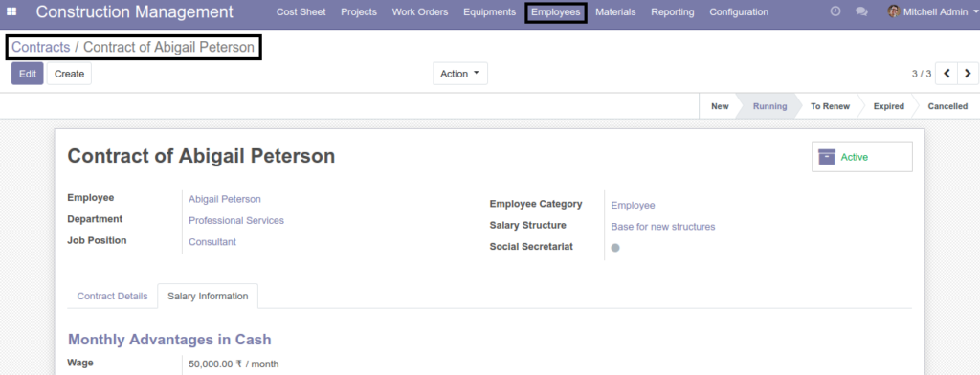
Task: Set contract stage to New
Action: coord(720,106)
